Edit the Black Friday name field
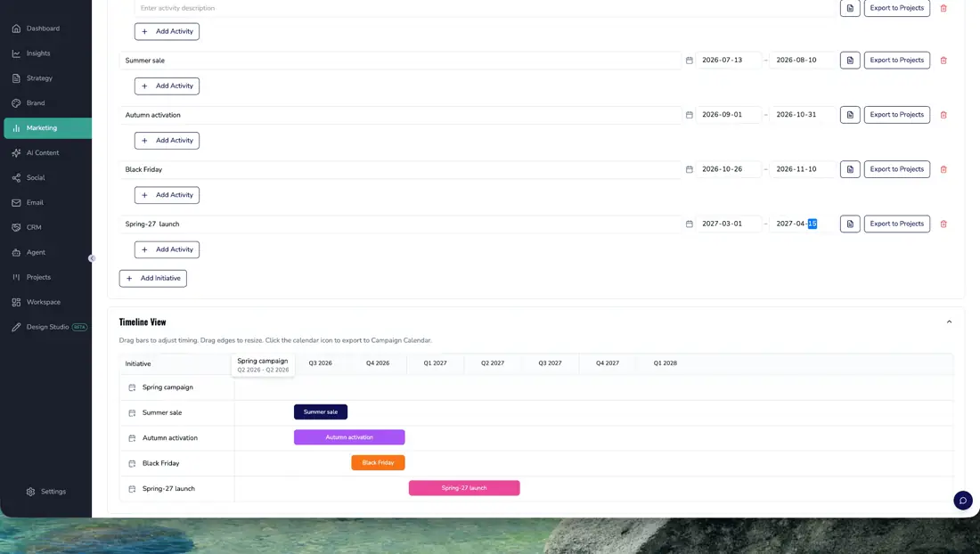980x554 pixels. [400, 169]
